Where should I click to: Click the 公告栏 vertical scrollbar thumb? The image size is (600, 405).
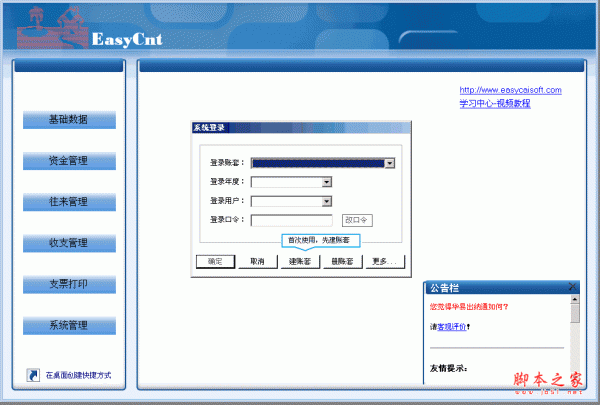click(x=575, y=313)
